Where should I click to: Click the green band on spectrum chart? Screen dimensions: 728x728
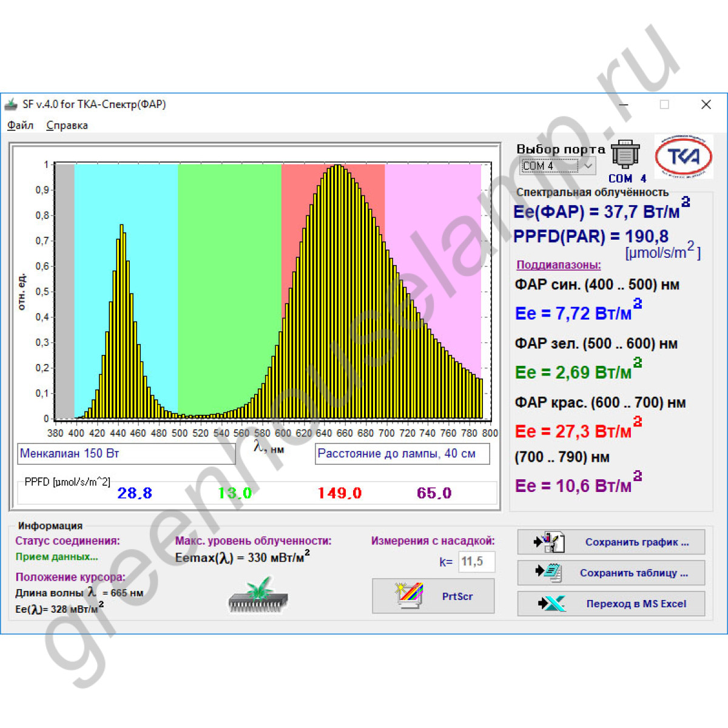229,273
